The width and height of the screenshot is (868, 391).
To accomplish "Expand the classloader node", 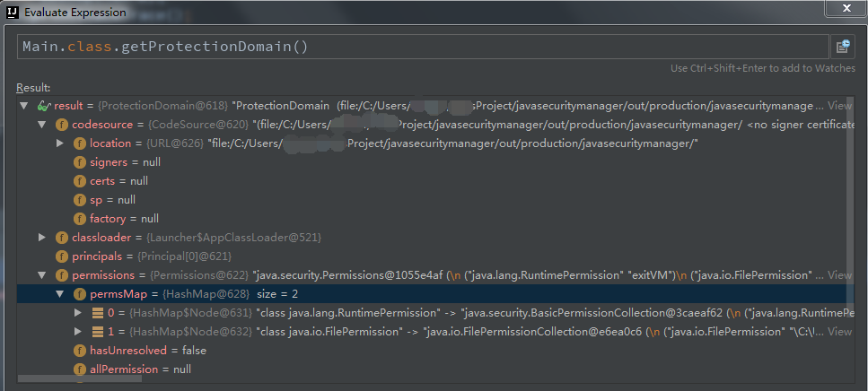I will pyautogui.click(x=41, y=238).
